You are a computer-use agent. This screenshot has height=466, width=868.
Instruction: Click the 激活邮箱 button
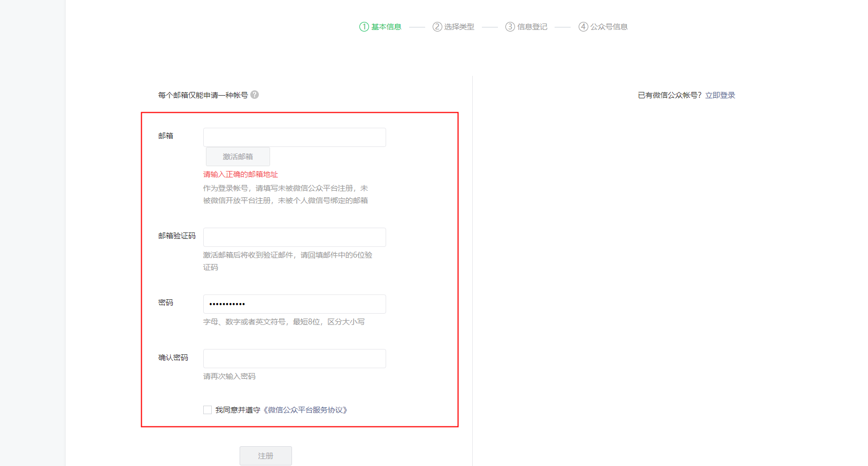tap(238, 157)
